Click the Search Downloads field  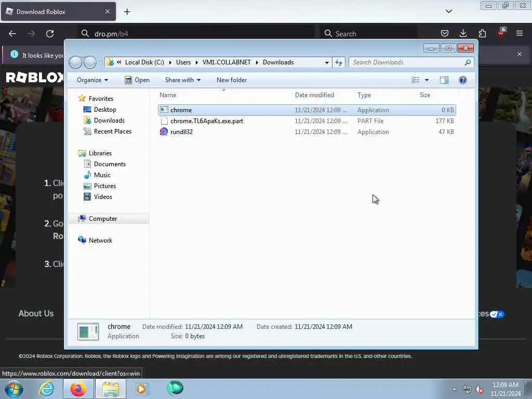(x=411, y=62)
